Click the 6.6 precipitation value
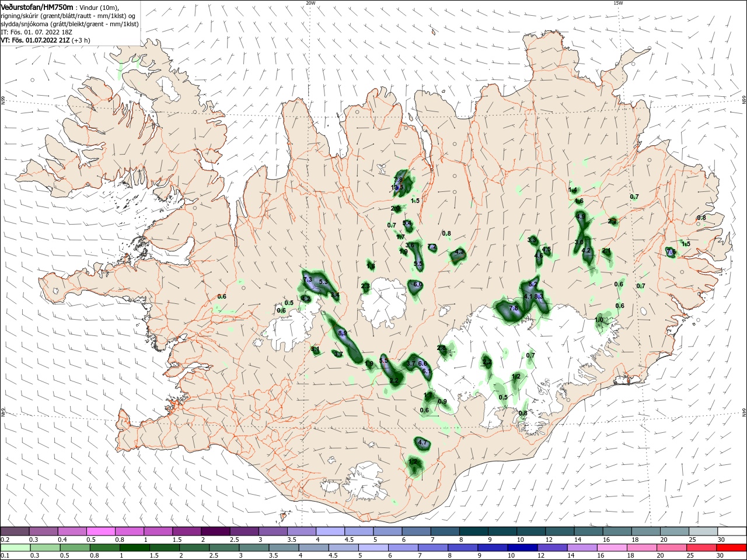Image resolution: width=747 pixels, height=560 pixels. point(423,363)
